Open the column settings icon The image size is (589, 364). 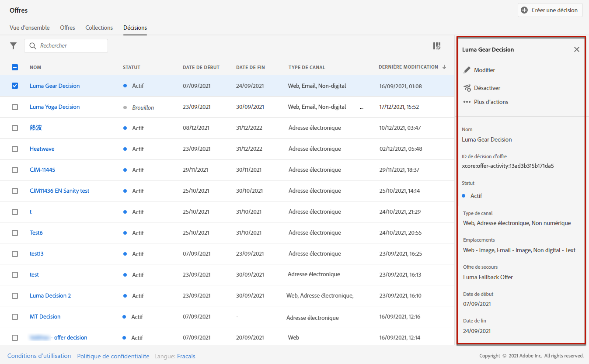pyautogui.click(x=436, y=46)
